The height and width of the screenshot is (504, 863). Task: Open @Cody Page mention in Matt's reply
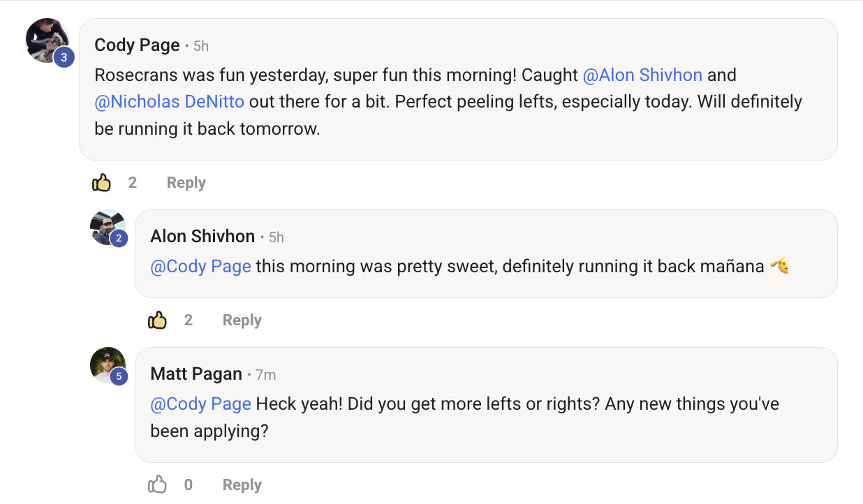(200, 404)
